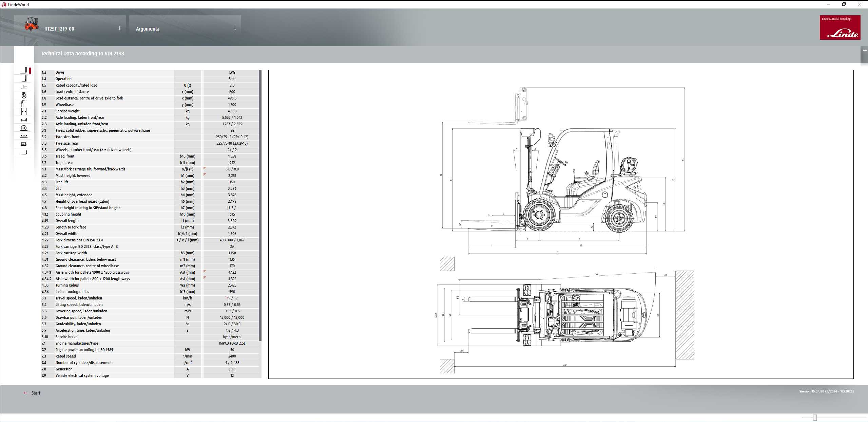Click the technical data table scrollbar
This screenshot has height=422, width=868.
click(x=260, y=204)
